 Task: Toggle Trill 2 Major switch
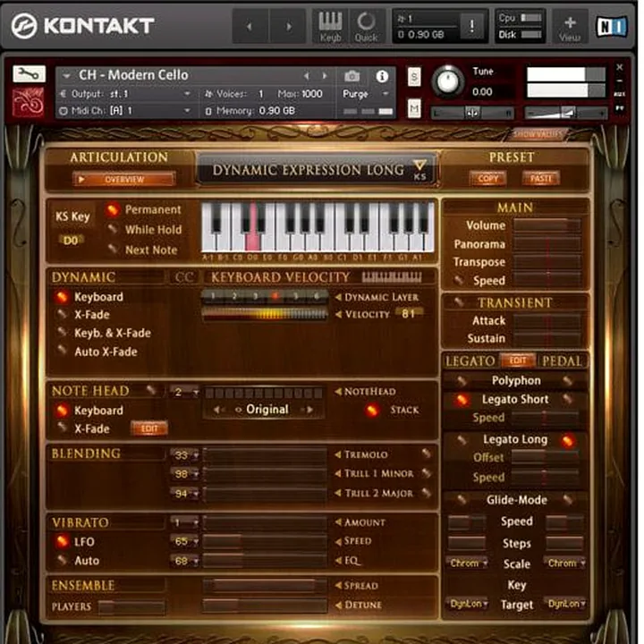427,492
